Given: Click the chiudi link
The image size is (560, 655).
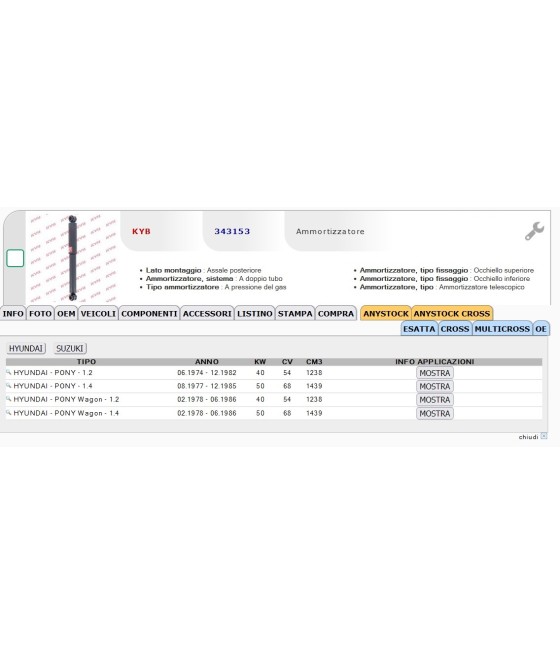Looking at the screenshot, I should (x=528, y=437).
